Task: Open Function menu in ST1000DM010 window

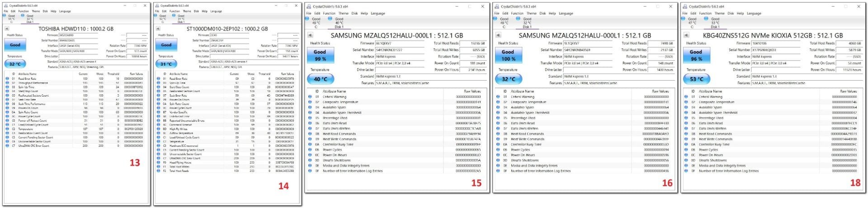Action: click(x=175, y=11)
